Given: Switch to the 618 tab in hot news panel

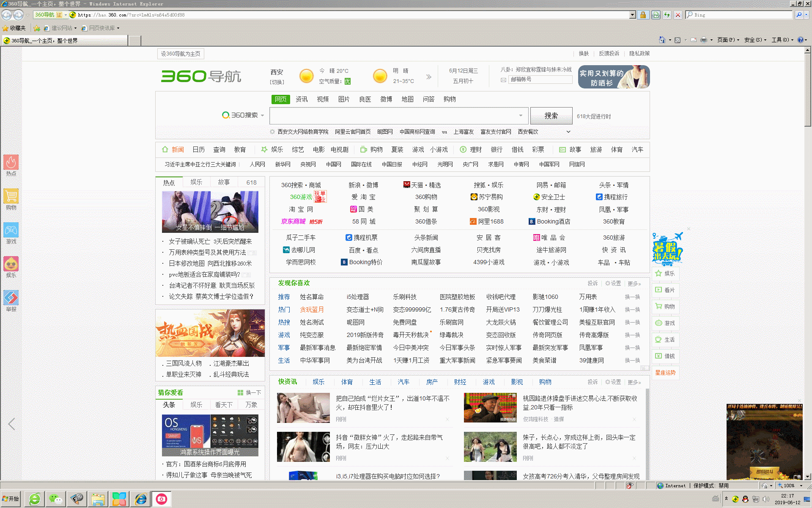Looking at the screenshot, I should pyautogui.click(x=252, y=182).
